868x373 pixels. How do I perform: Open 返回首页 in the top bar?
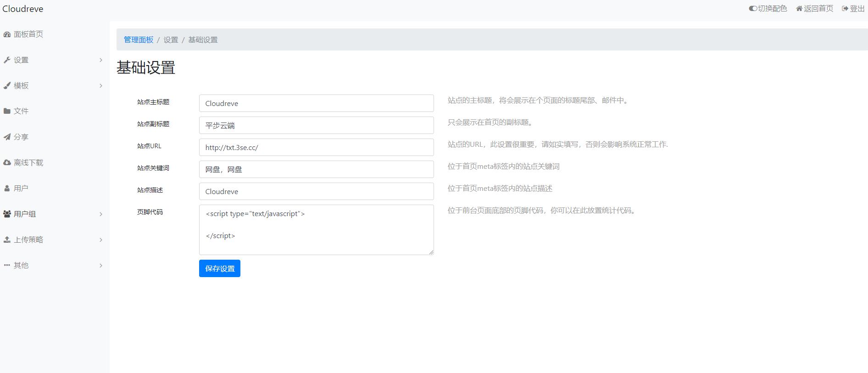click(x=814, y=9)
